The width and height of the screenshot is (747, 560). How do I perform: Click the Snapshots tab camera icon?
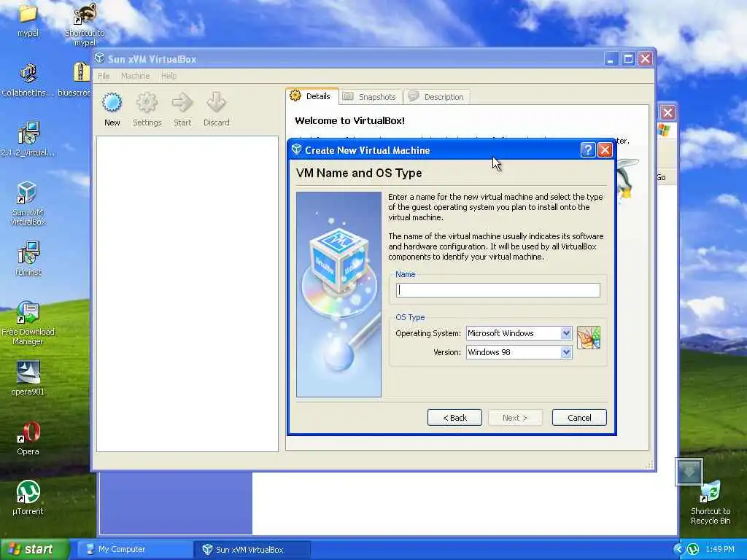[348, 96]
